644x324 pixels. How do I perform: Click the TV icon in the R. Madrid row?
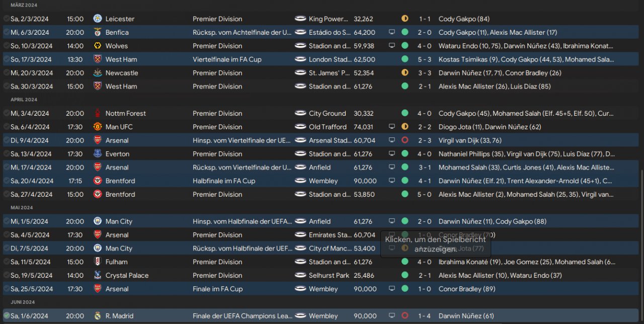(x=392, y=316)
